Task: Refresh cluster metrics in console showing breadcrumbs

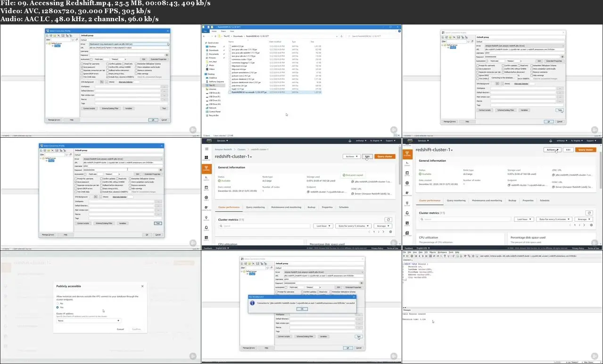Action: [388, 220]
